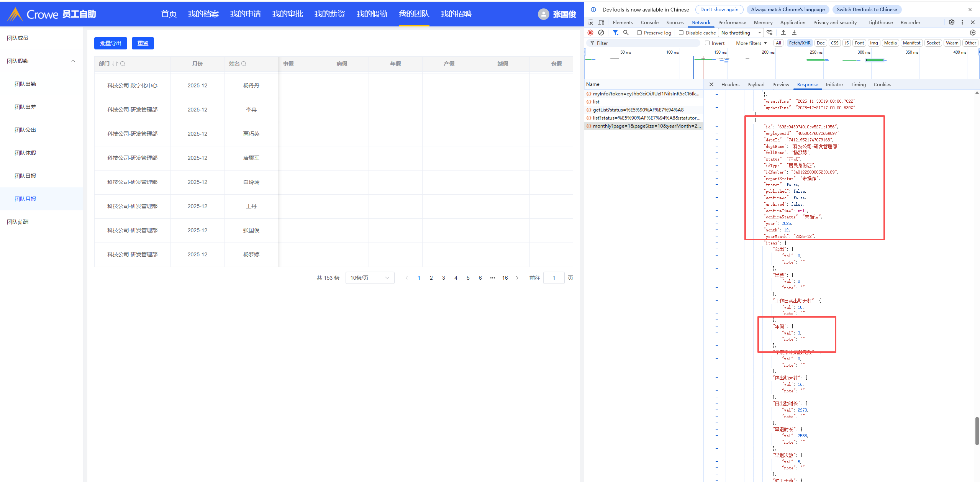Clear the network log
This screenshot has height=482, width=980.
click(601, 33)
